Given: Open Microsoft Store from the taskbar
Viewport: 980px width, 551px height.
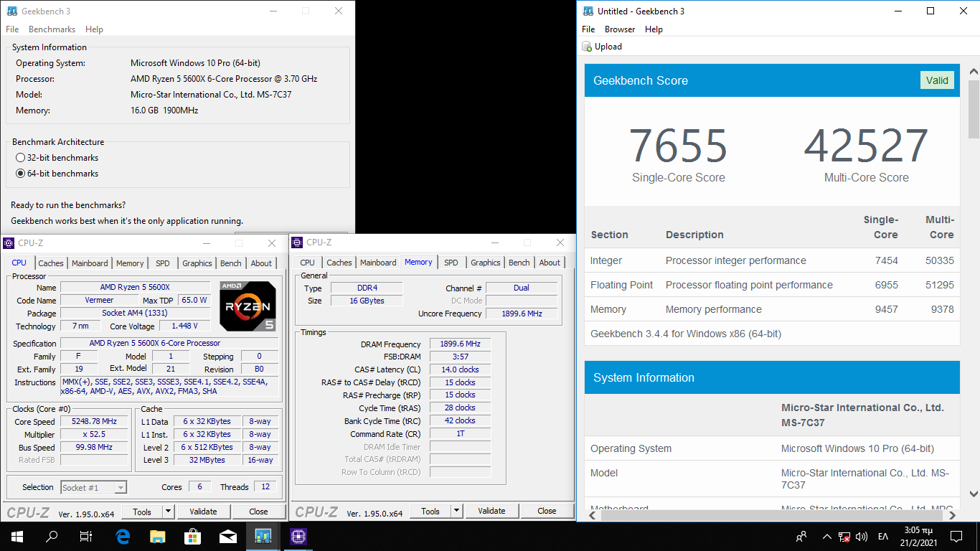Looking at the screenshot, I should (x=192, y=536).
